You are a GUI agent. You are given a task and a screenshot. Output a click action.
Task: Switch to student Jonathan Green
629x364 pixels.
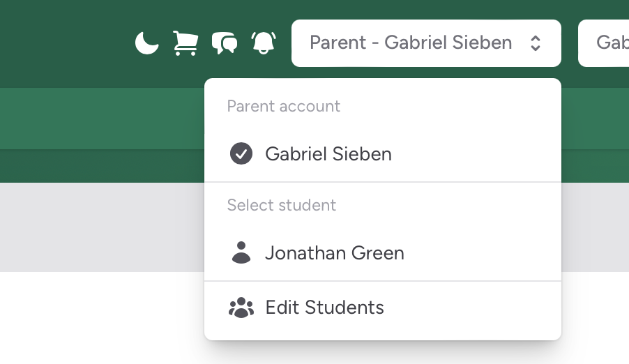coord(383,252)
